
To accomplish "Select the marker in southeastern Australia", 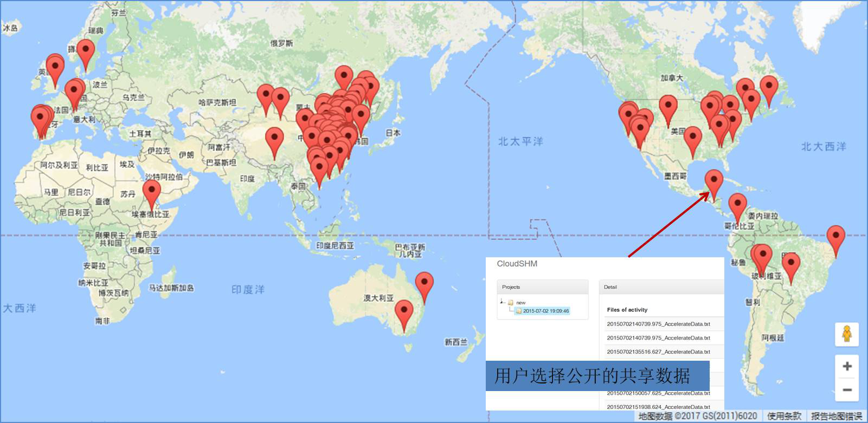I will pos(403,312).
